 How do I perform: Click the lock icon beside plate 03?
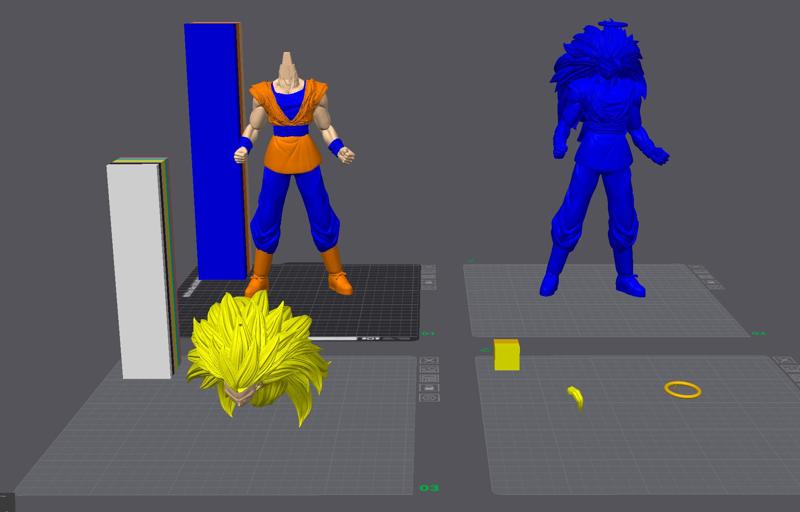(x=429, y=388)
